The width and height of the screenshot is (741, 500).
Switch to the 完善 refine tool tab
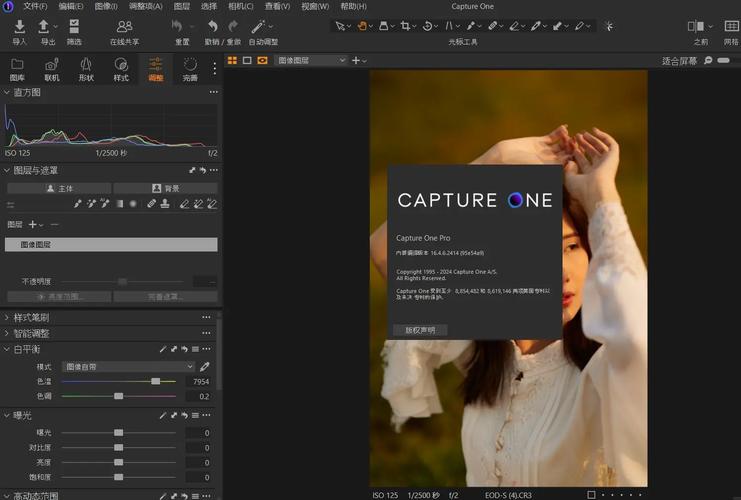(190, 69)
